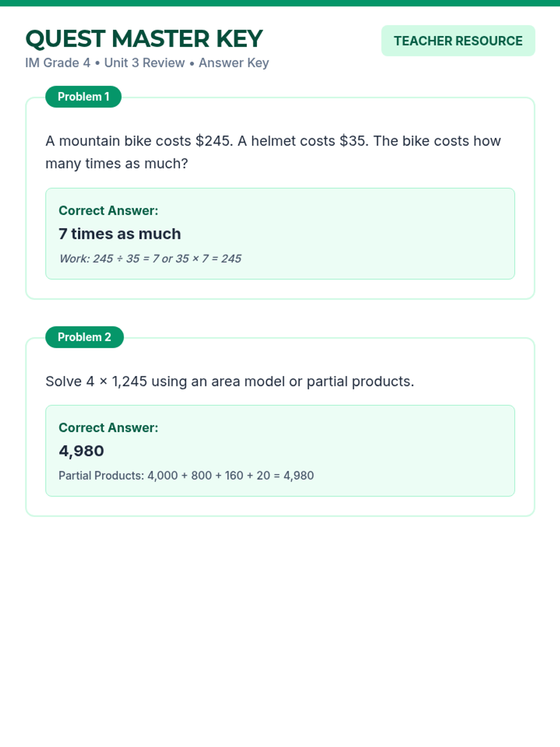Select the Problem 1 badge
This screenshot has width=560, height=747.
pos(83,97)
